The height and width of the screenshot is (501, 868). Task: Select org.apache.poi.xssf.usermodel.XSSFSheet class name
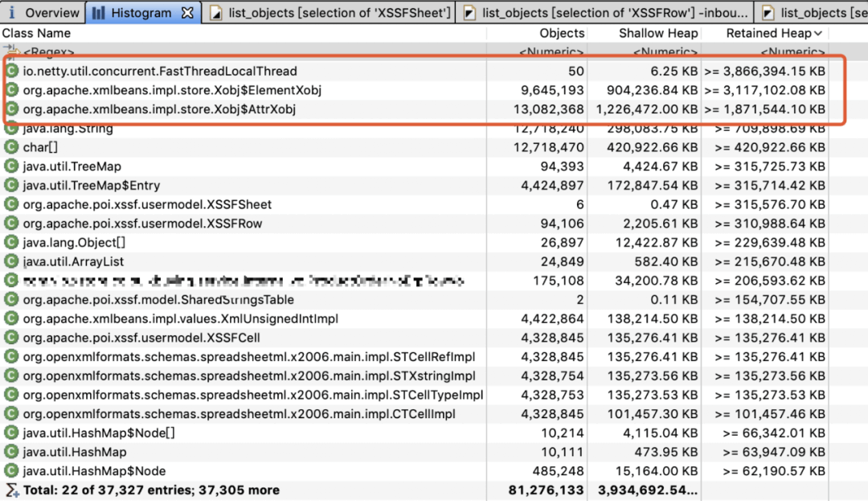click(x=147, y=204)
